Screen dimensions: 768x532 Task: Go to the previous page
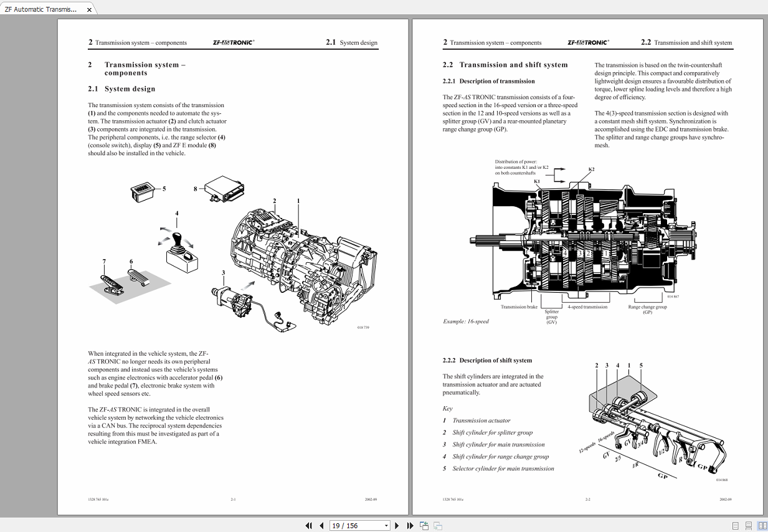click(321, 526)
